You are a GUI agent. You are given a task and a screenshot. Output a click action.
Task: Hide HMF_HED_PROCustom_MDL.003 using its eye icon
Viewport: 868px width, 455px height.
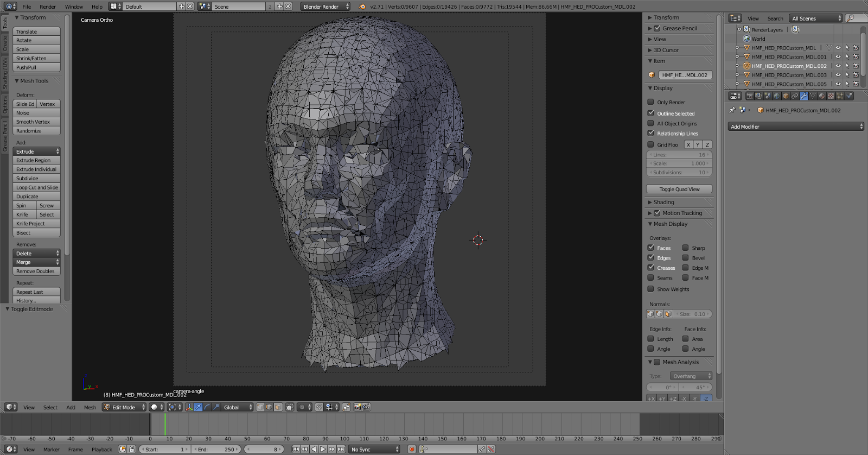click(x=838, y=75)
